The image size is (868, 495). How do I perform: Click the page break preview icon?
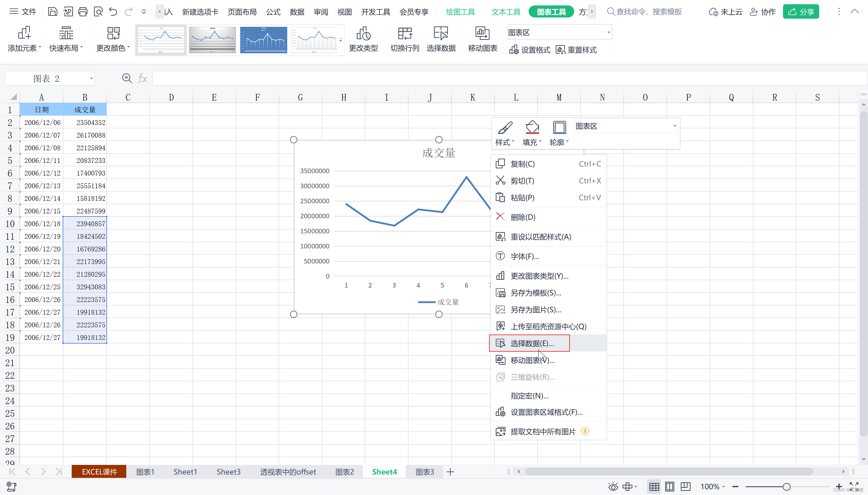point(685,487)
